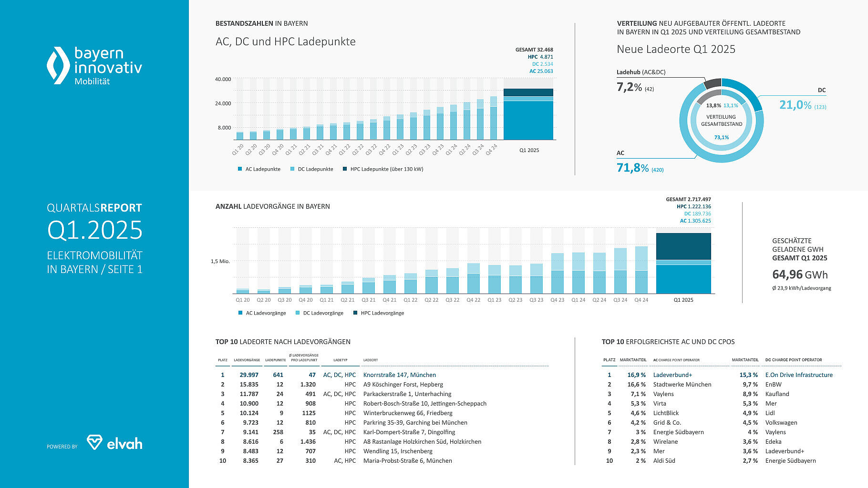The width and height of the screenshot is (868, 488).
Task: Select the HPC Ladevorgänge legend marker
Action: (355, 313)
